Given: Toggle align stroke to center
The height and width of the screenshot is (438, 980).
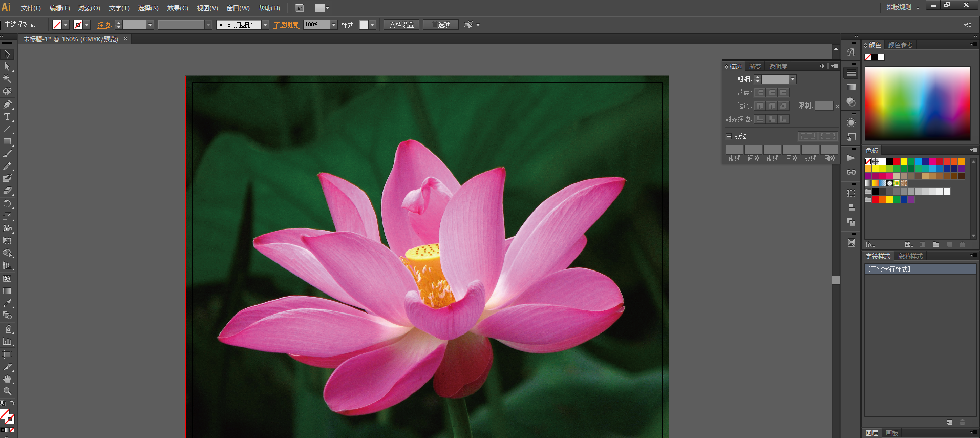Looking at the screenshot, I should (x=760, y=119).
